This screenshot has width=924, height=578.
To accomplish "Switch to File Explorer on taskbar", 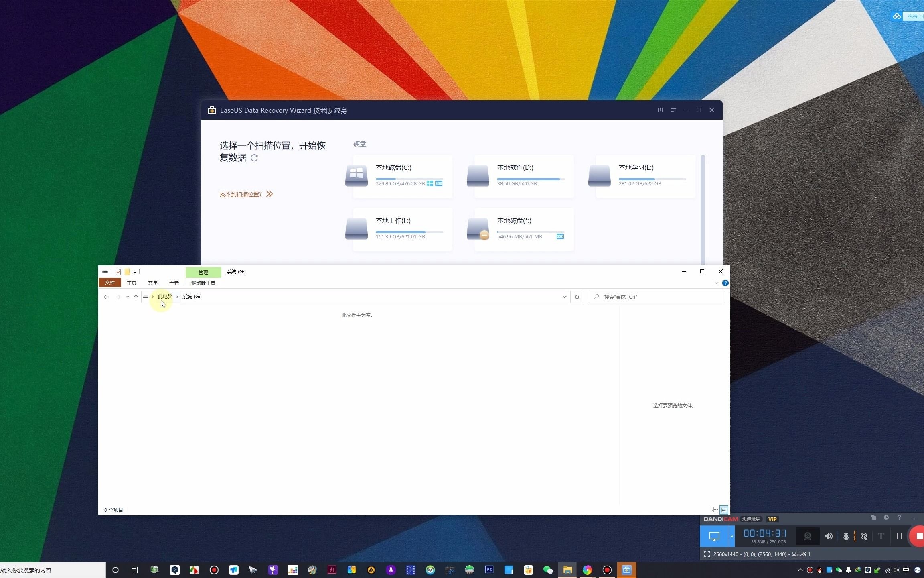I will coord(568,570).
